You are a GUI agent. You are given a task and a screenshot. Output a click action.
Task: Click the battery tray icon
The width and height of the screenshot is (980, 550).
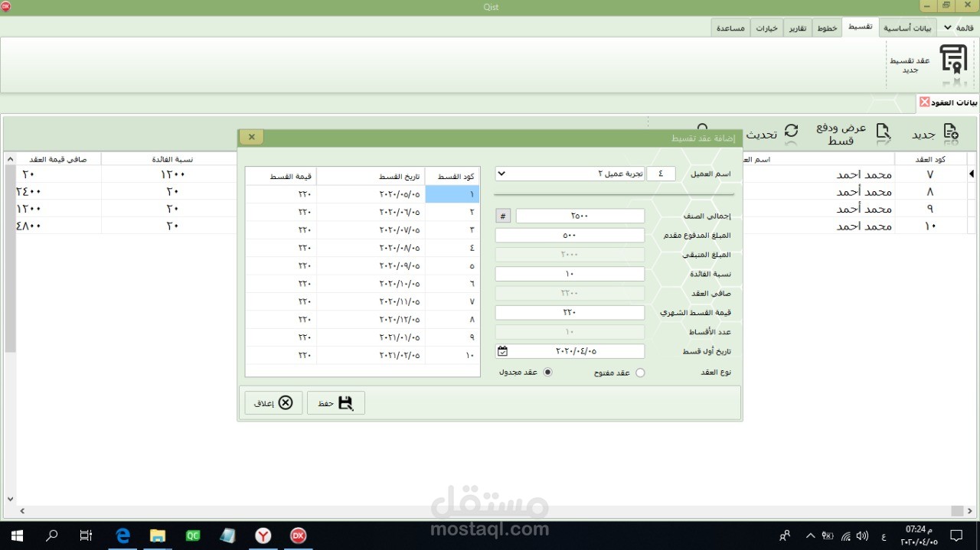pyautogui.click(x=828, y=535)
